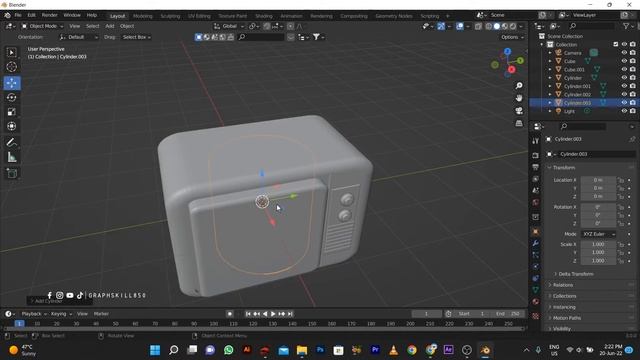
Task: Open the Add menu in the viewport header
Action: (x=110, y=26)
